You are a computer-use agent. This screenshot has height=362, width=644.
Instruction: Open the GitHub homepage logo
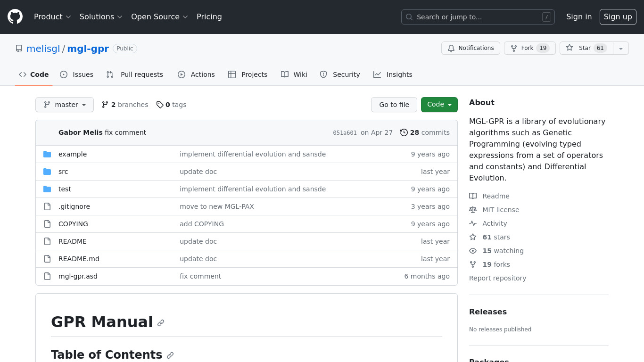point(15,16)
